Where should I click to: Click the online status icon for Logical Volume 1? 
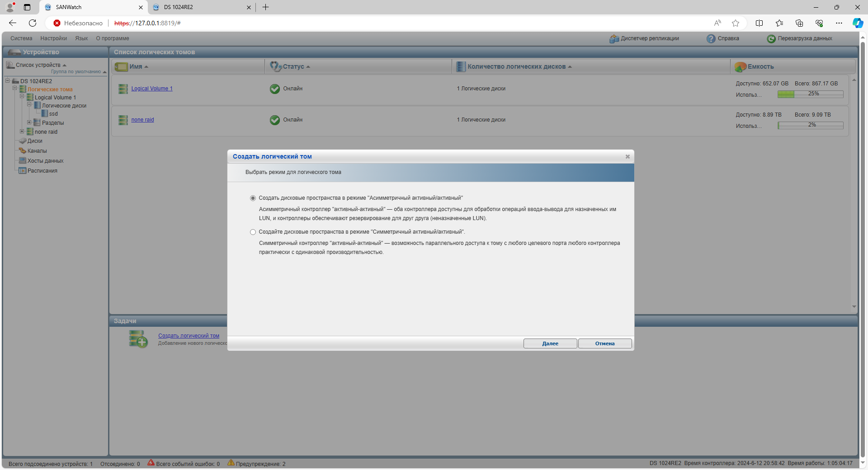click(x=275, y=89)
